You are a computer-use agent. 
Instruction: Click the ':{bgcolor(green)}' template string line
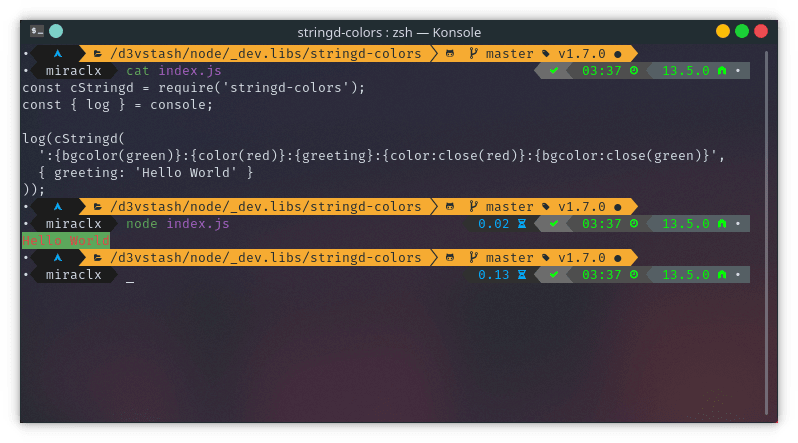click(x=382, y=156)
